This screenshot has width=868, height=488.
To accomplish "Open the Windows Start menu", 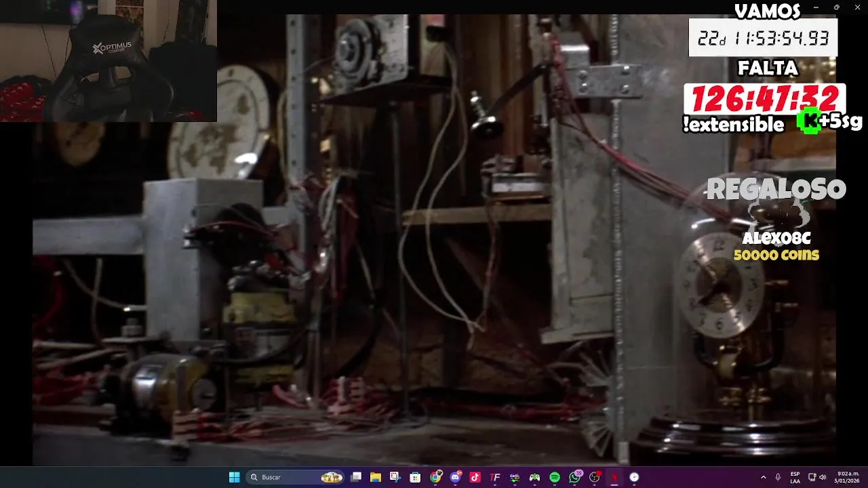I will click(234, 477).
